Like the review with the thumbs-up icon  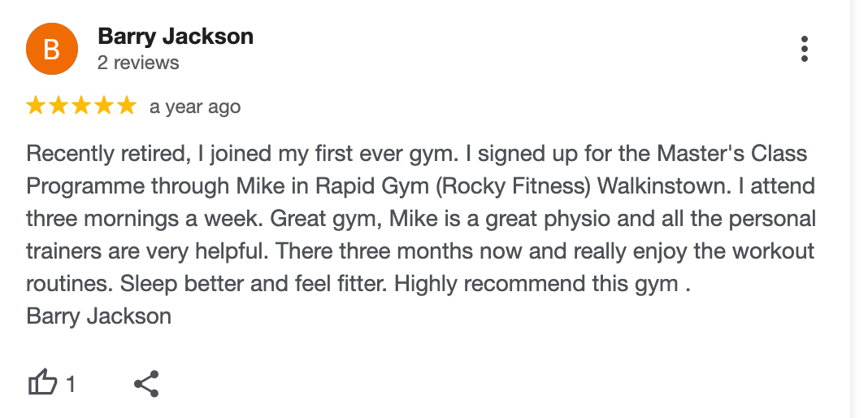tap(43, 382)
